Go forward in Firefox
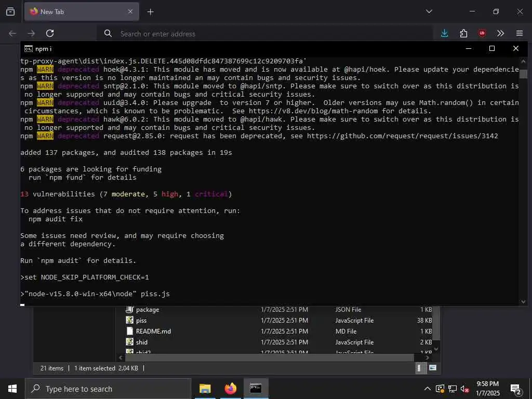This screenshot has width=532, height=399. (x=31, y=33)
